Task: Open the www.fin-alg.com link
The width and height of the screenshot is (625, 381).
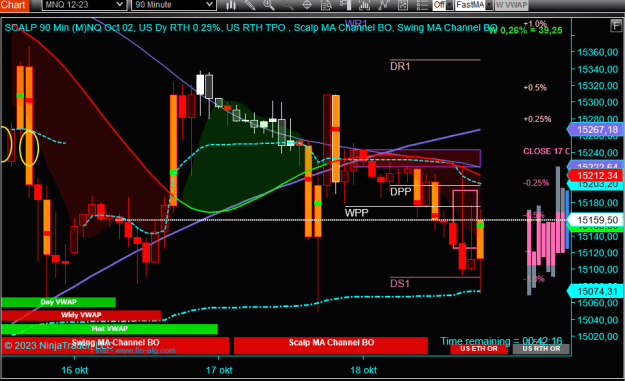Action: [145, 351]
